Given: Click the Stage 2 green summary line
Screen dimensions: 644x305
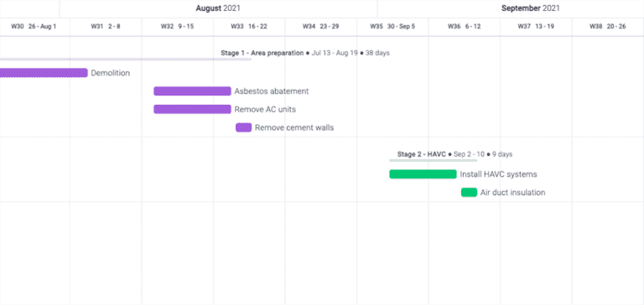Looking at the screenshot, I should 434,161.
